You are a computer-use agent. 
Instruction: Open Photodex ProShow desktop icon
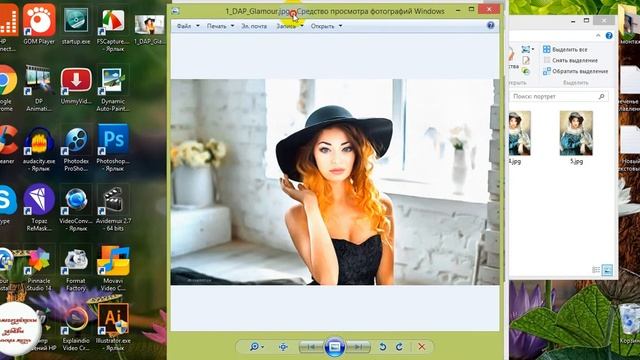tap(76, 149)
